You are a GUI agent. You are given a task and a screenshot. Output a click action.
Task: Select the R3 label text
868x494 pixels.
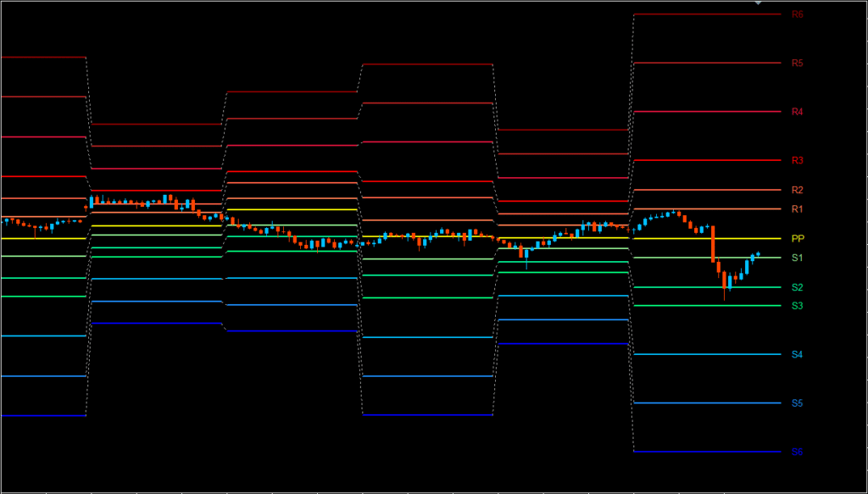click(x=797, y=160)
